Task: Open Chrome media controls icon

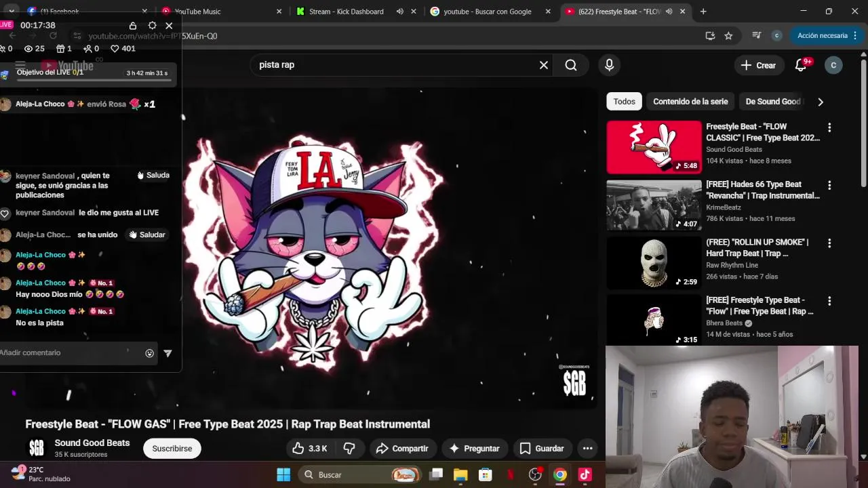Action: pyautogui.click(x=756, y=36)
